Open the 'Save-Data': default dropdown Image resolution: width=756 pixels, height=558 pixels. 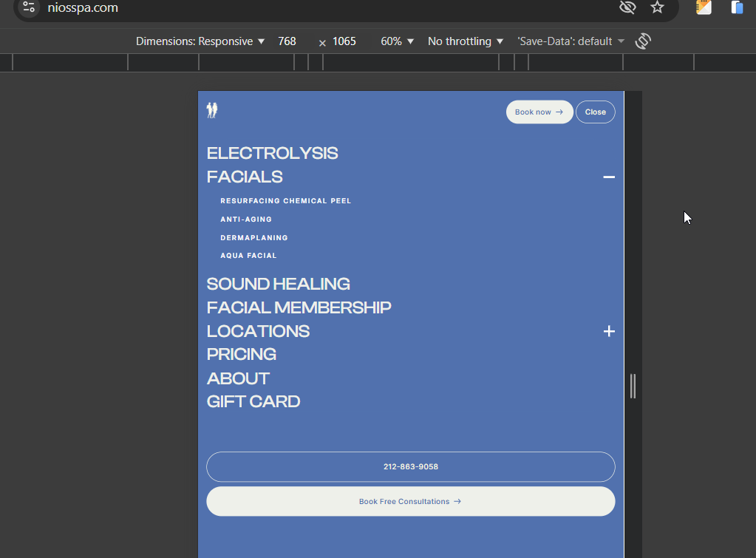(571, 41)
